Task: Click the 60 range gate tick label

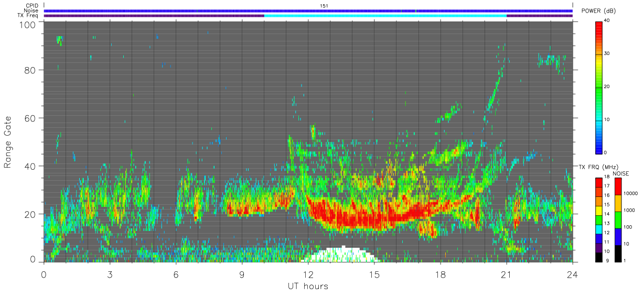Action: click(x=30, y=118)
